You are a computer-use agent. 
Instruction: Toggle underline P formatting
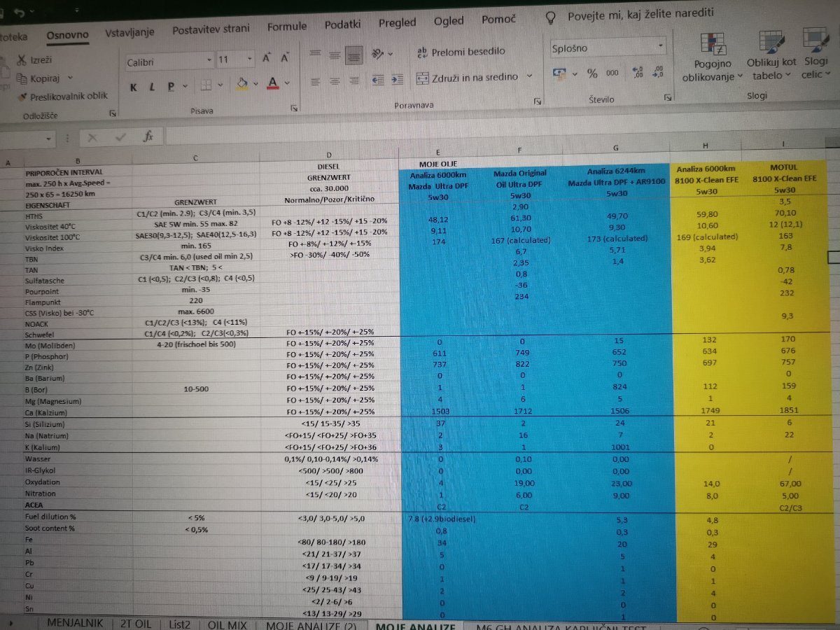click(171, 87)
